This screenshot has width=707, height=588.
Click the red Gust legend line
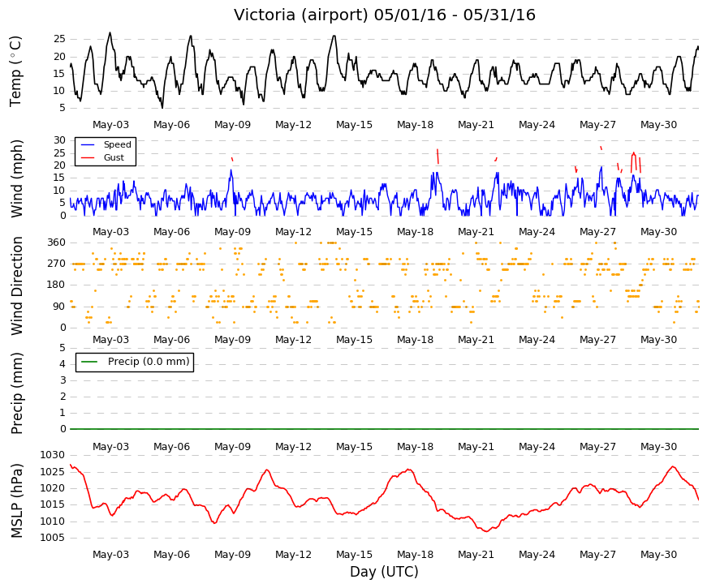click(x=88, y=157)
